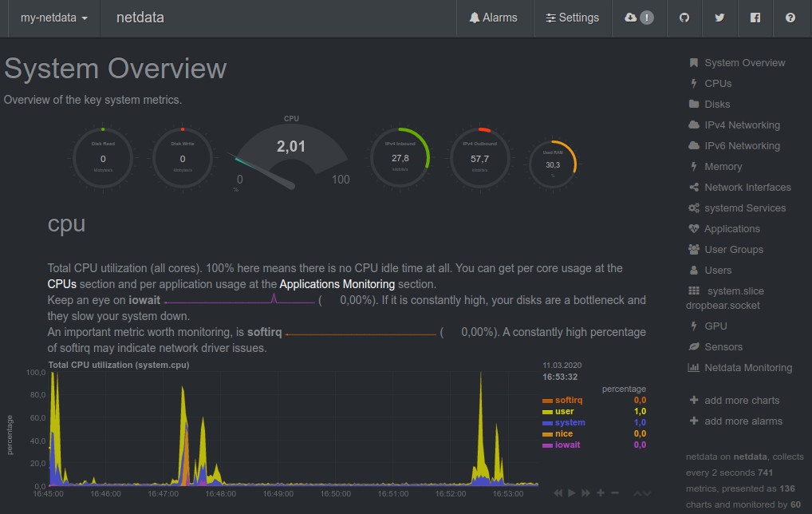Image resolution: width=812 pixels, height=514 pixels.
Task: Open the Facebook icon link
Action: pyautogui.click(x=755, y=18)
